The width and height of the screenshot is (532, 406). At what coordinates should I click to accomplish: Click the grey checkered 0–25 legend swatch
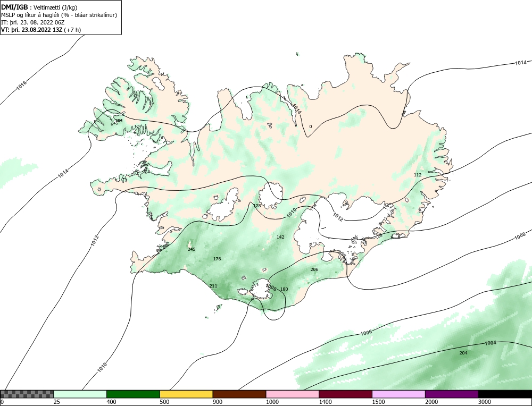coord(27,394)
